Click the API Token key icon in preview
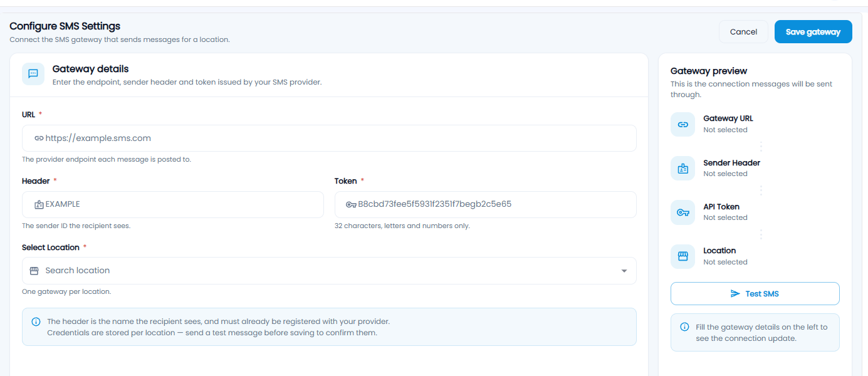 (683, 212)
